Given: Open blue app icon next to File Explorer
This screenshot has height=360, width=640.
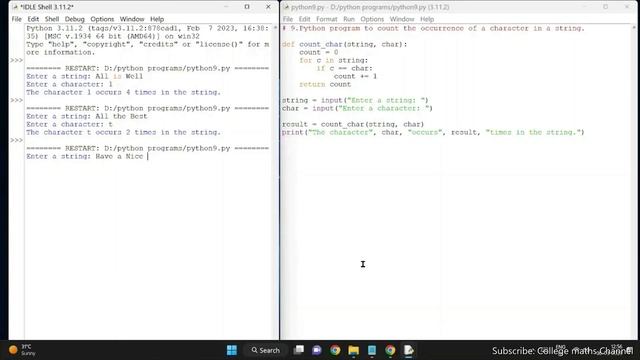Looking at the screenshot, I should pyautogui.click(x=372, y=350).
